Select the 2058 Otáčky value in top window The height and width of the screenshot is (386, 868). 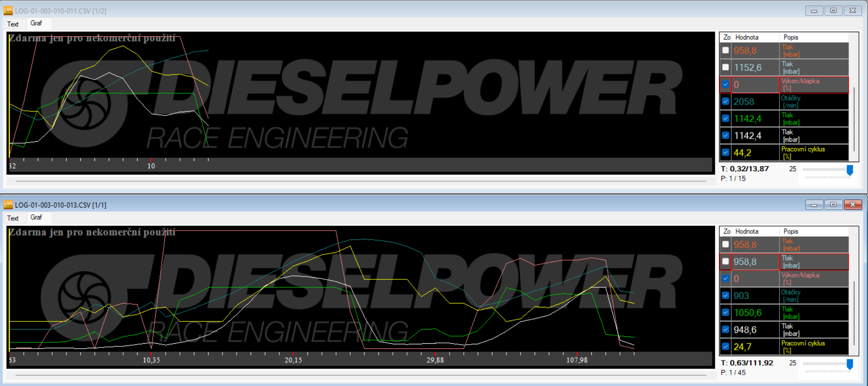[756, 102]
